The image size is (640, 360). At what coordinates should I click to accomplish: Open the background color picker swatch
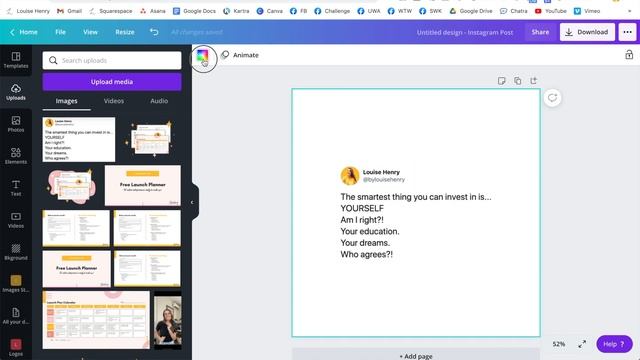coord(202,56)
